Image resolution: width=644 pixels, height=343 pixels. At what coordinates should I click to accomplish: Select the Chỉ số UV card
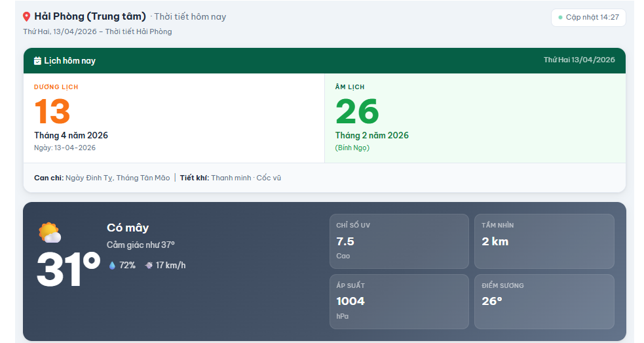tap(399, 241)
